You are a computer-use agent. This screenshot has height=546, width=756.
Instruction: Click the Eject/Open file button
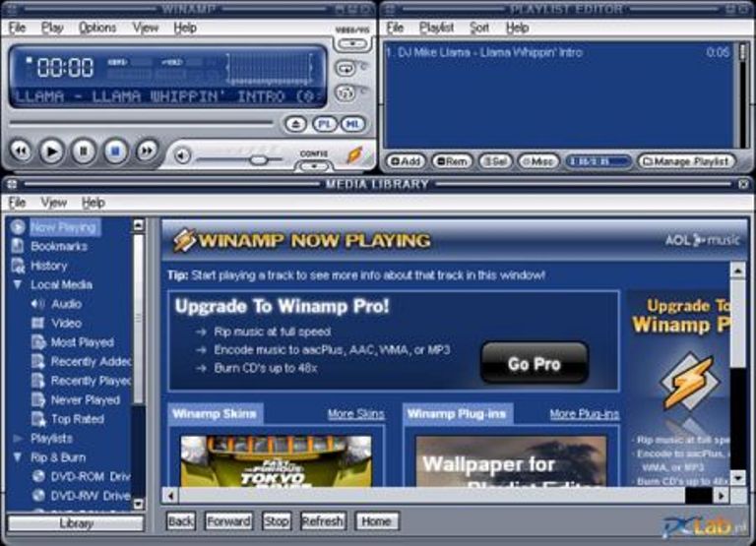coord(295,124)
